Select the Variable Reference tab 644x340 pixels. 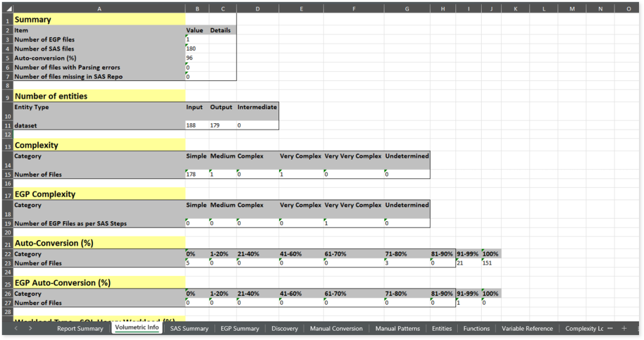point(527,328)
